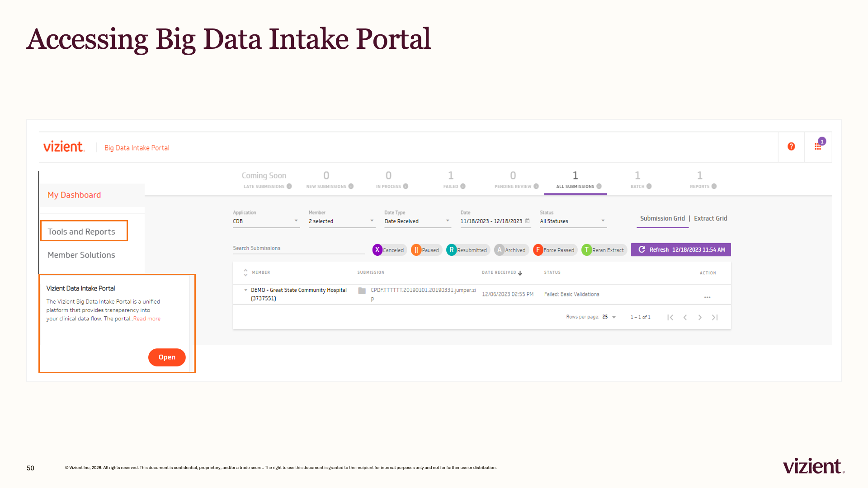Click the Search Submissions input field
868x488 pixels.
click(299, 249)
